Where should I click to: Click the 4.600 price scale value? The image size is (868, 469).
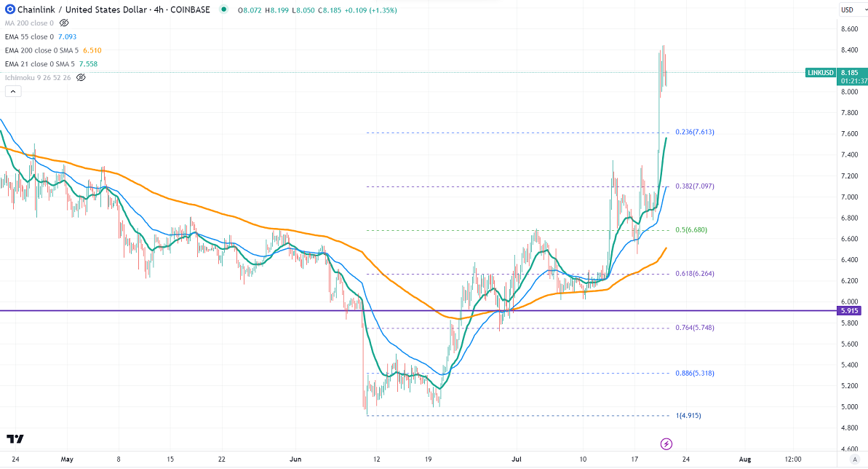850,449
